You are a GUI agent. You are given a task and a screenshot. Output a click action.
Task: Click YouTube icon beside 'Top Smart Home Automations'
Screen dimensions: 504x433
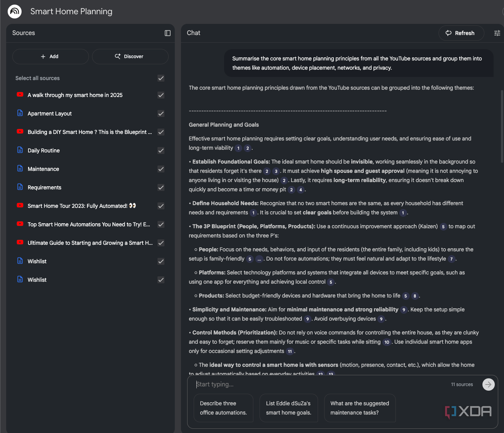pos(20,224)
